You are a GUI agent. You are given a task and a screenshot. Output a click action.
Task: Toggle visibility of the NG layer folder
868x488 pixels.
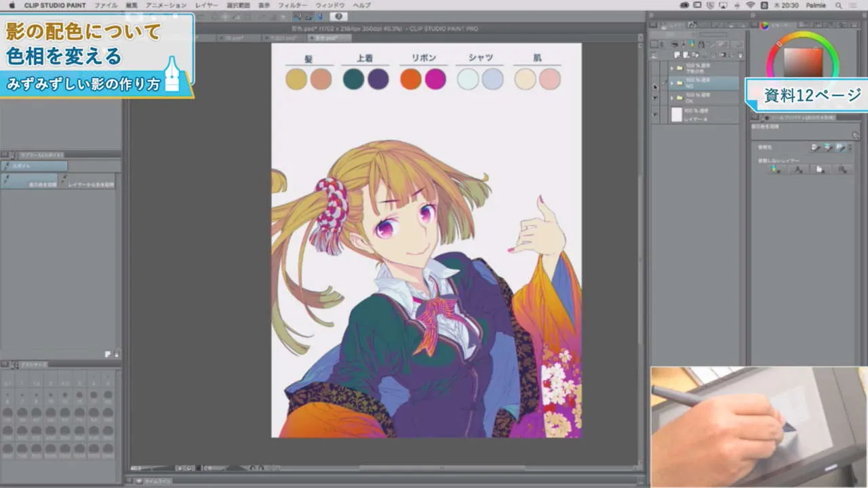coord(655,84)
